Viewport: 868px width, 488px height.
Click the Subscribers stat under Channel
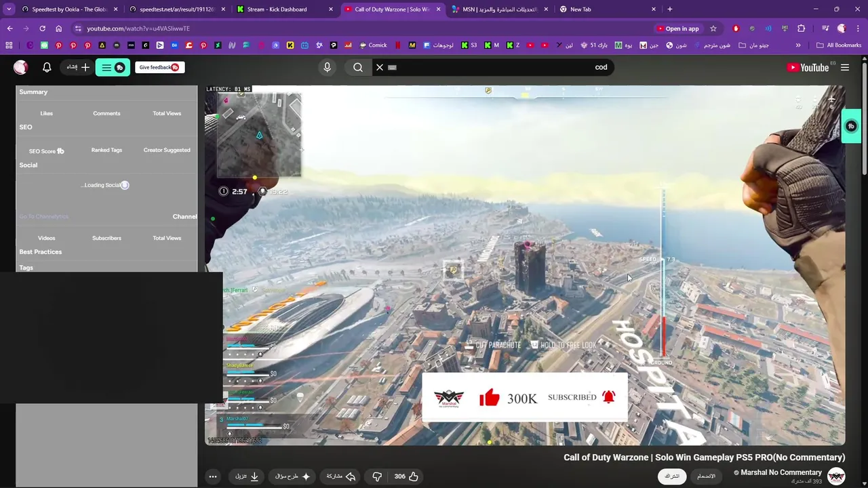tap(106, 238)
